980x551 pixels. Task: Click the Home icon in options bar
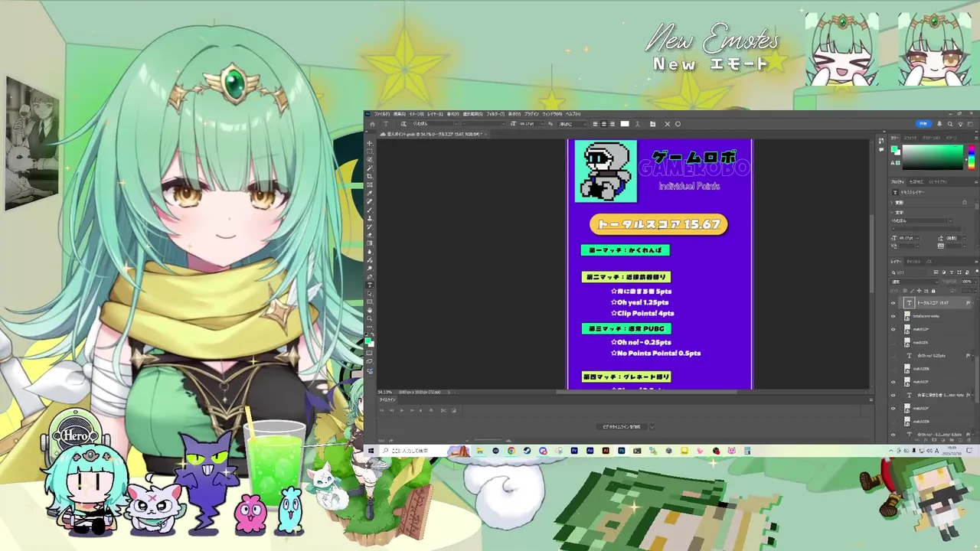(x=372, y=124)
